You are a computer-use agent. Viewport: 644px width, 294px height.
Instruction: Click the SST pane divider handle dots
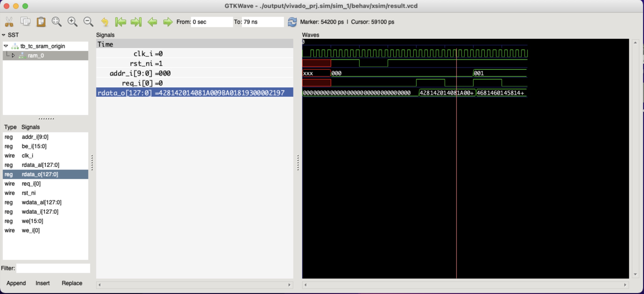click(46, 118)
